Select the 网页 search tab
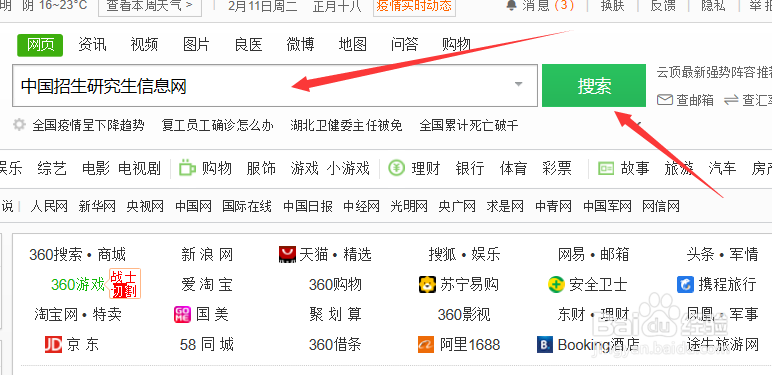The image size is (772, 375). point(40,45)
